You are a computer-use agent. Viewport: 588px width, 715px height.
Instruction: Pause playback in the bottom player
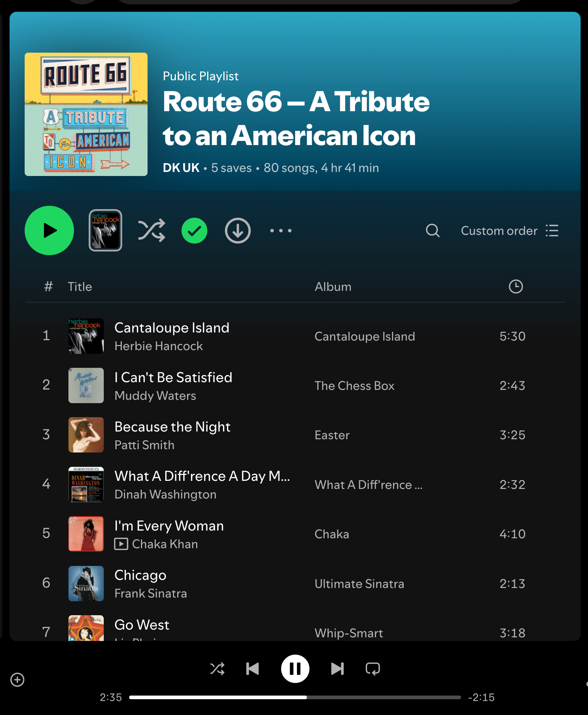[x=295, y=669]
